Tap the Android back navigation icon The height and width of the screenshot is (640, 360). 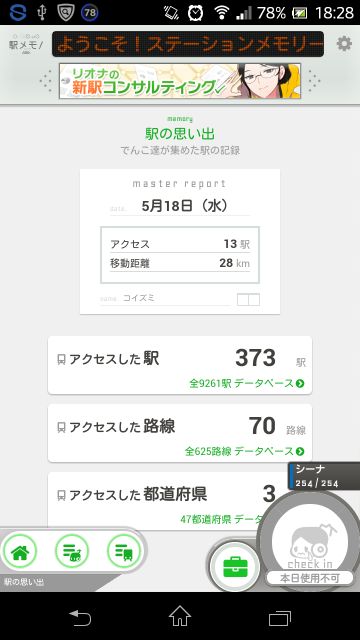click(x=80, y=618)
